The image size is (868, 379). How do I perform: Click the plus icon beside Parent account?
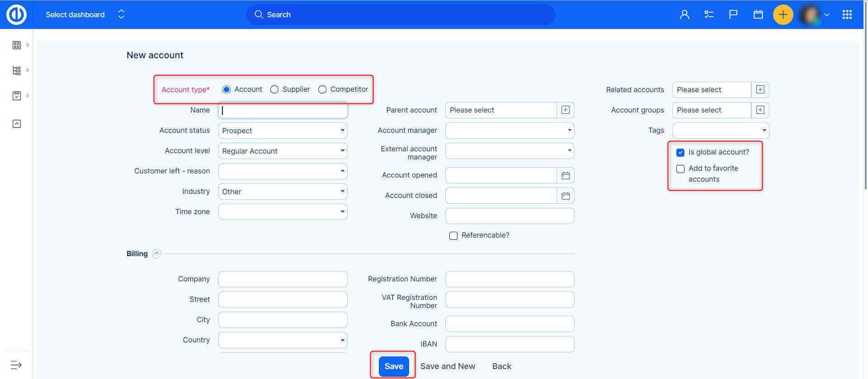point(565,110)
